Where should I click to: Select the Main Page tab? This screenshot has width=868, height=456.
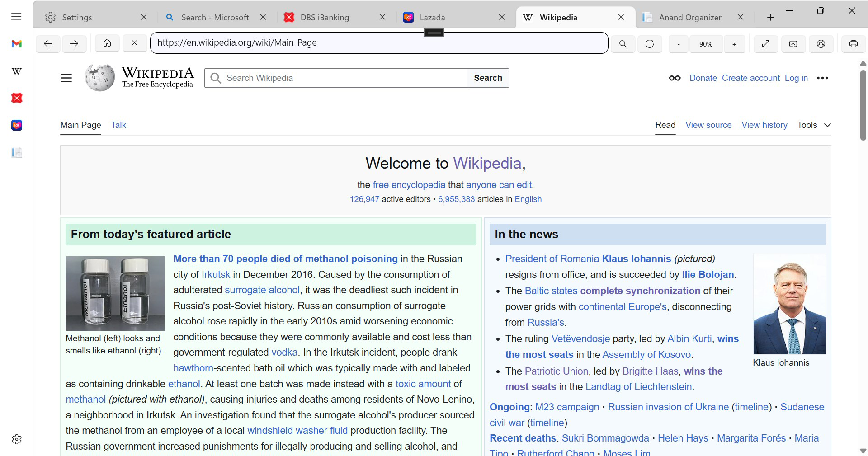[80, 125]
